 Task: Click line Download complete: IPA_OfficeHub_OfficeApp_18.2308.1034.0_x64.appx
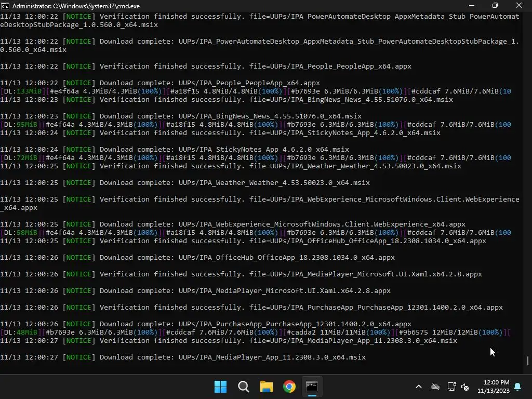pyautogui.click(x=197, y=258)
